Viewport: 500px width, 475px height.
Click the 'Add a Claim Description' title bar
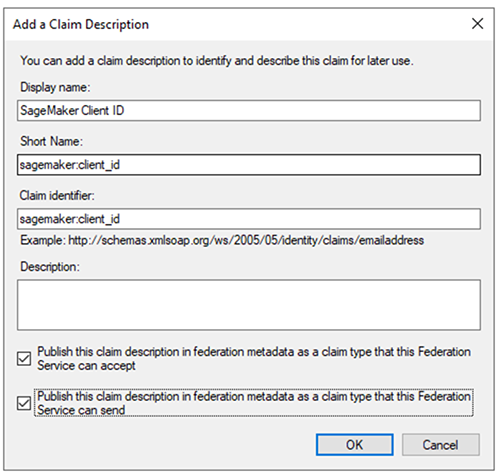pyautogui.click(x=81, y=24)
